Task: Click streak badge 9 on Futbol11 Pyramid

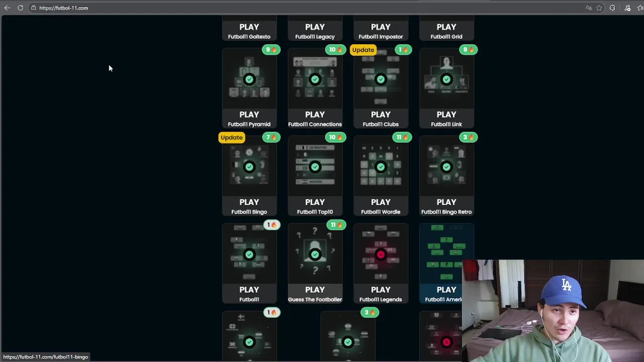Action: pos(271,50)
